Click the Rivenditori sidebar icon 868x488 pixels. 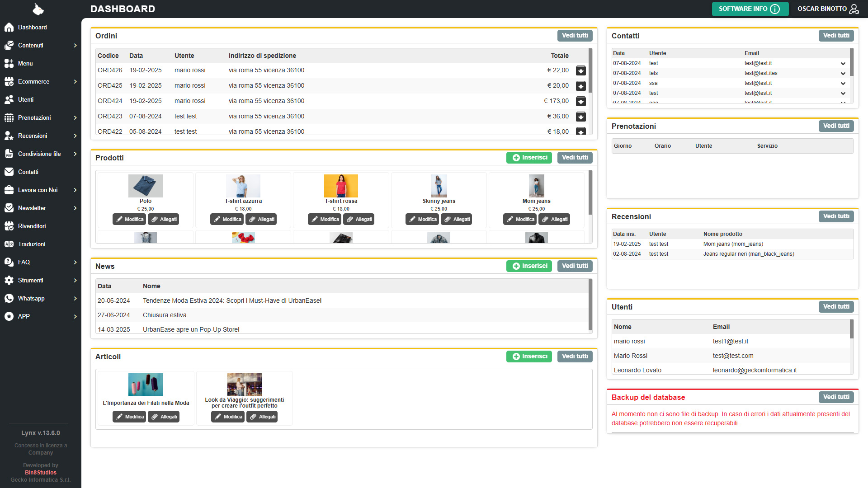pyautogui.click(x=9, y=226)
